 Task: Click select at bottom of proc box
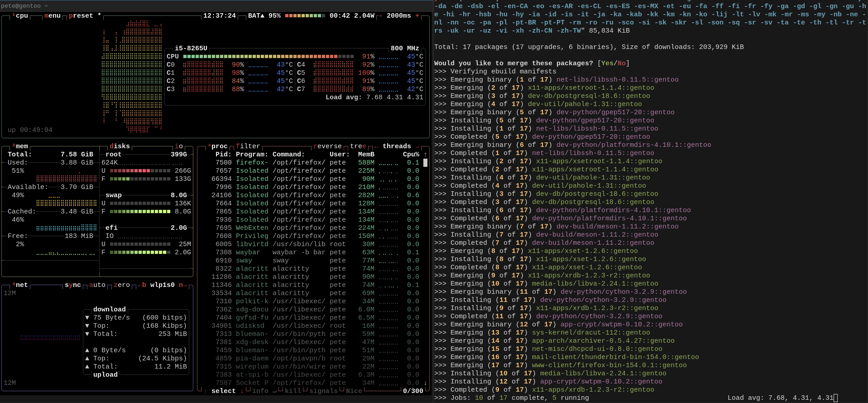pos(224,391)
